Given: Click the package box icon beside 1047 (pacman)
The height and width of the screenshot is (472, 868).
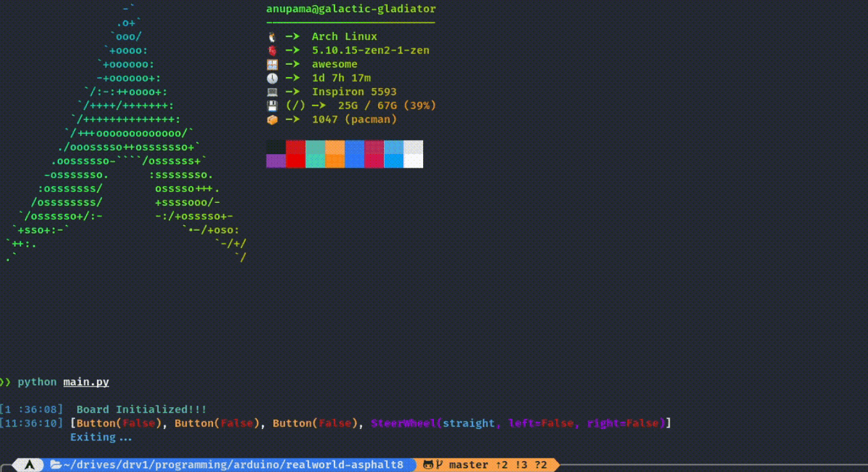Looking at the screenshot, I should 272,119.
